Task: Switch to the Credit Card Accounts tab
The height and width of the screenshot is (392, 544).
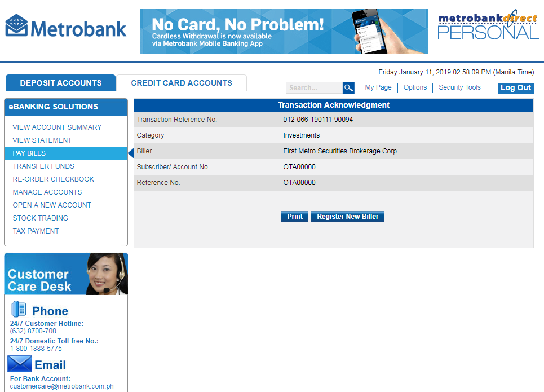Action: (x=182, y=83)
